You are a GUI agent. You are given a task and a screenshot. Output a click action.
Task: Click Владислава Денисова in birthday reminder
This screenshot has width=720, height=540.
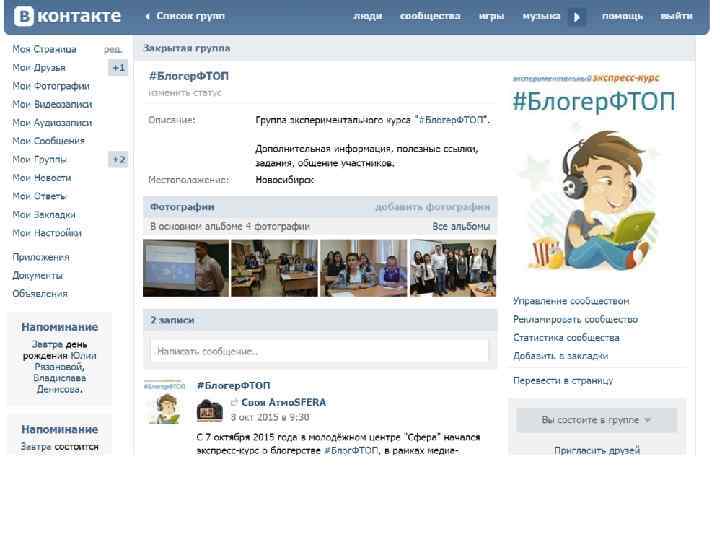(x=60, y=384)
